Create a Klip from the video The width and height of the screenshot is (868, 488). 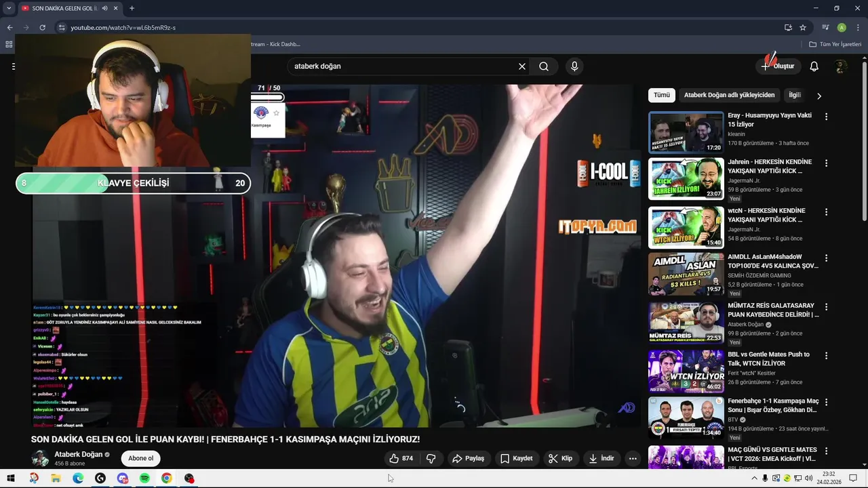pyautogui.click(x=561, y=459)
